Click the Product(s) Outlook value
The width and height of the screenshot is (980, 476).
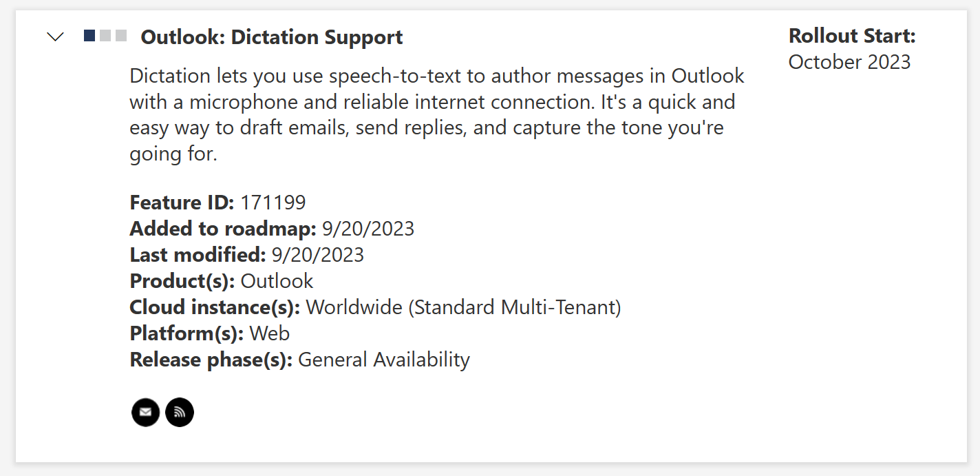[277, 281]
